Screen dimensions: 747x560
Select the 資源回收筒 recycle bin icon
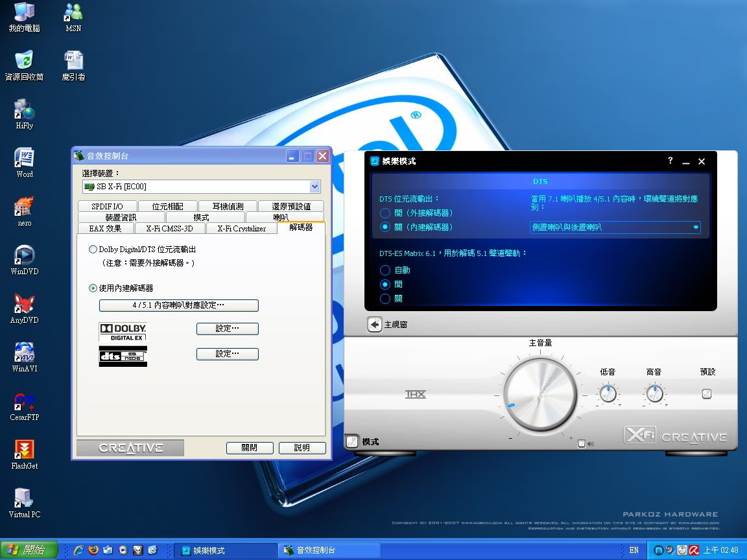click(24, 65)
